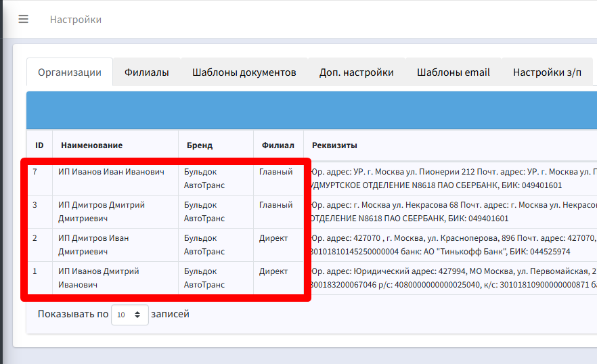Select row ИП Иванов Дмитрий Иванович
The image size is (597, 364).
coord(99,277)
